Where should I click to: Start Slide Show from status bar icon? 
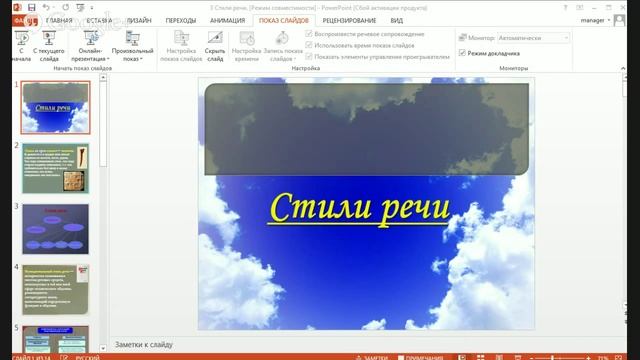(518, 358)
